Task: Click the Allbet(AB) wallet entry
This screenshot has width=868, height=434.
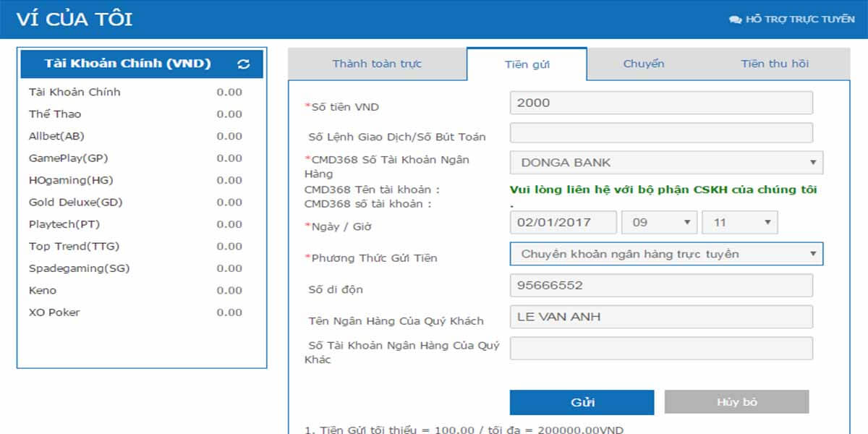Action: click(x=136, y=136)
